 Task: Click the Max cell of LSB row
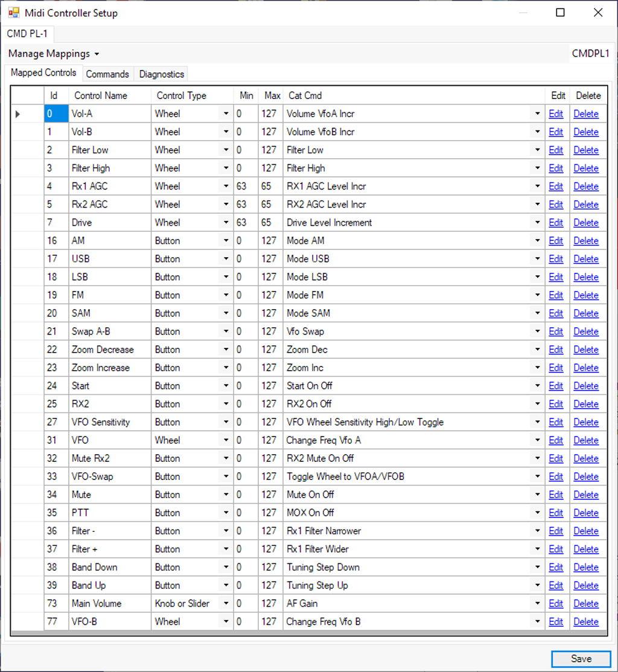(270, 277)
